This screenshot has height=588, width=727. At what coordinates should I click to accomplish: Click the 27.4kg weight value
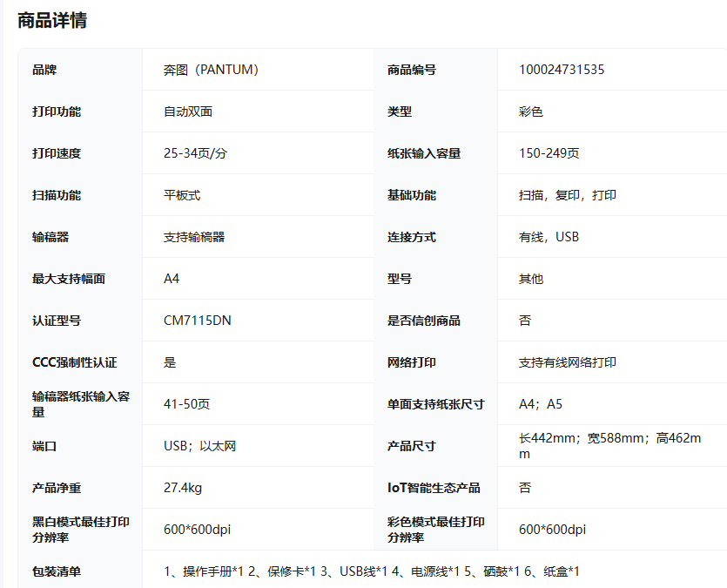[183, 487]
